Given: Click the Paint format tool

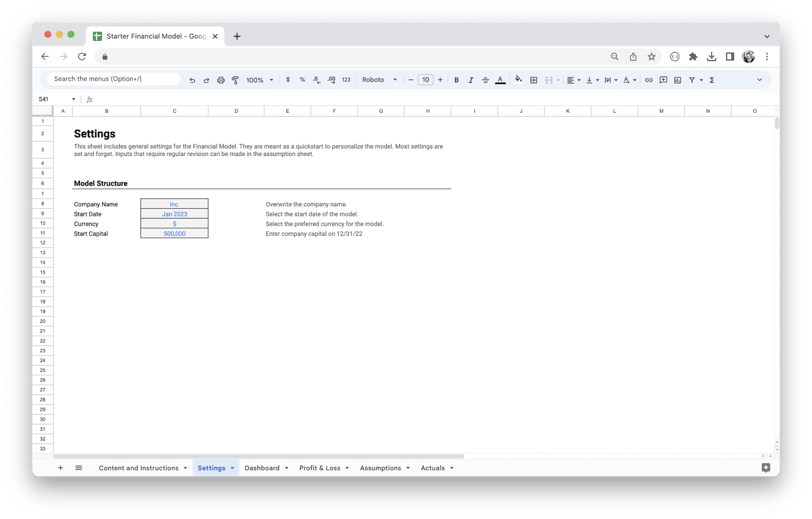Looking at the screenshot, I should 235,80.
